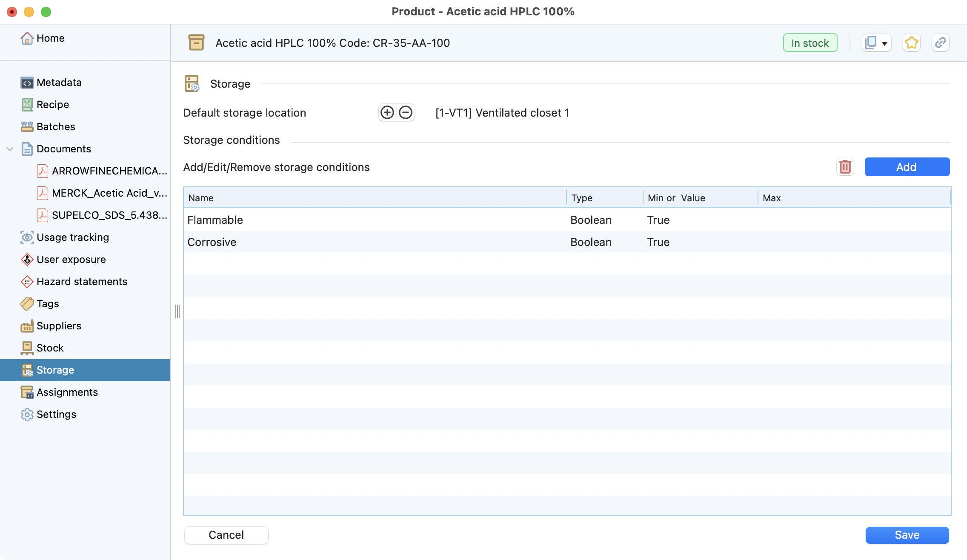
Task: Click the plus icon for storage location
Action: (387, 113)
